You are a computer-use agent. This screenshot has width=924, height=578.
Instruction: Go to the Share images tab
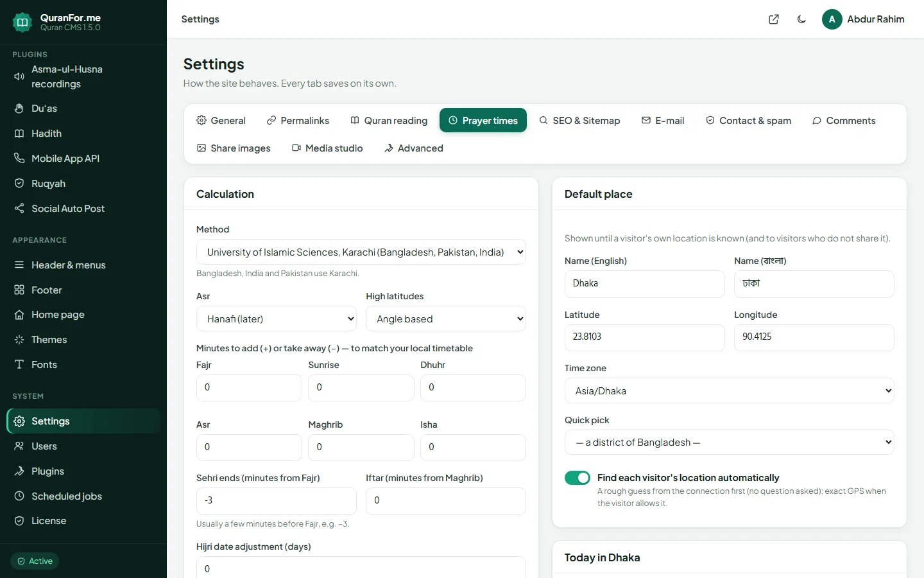(234, 148)
